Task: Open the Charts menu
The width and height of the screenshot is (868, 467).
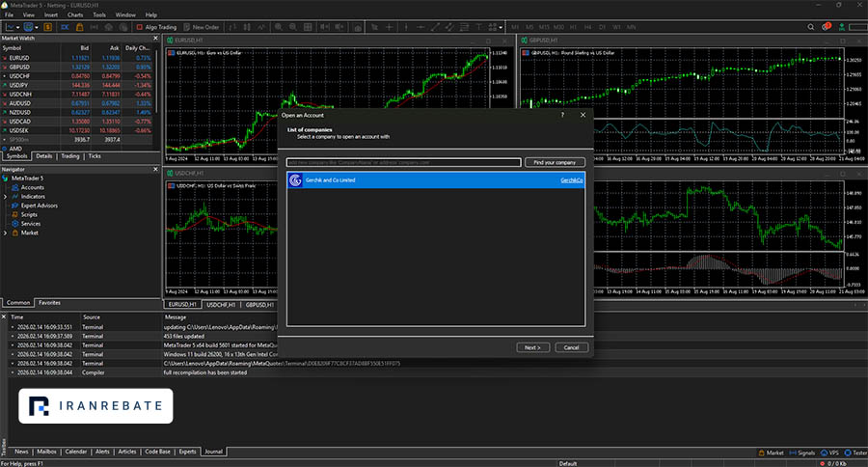Action: (75, 15)
